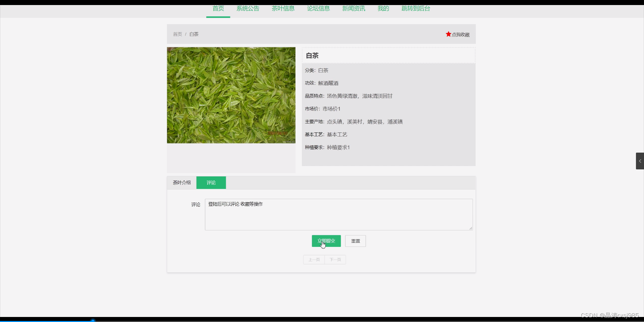The width and height of the screenshot is (644, 322).
Task: Expand the collapsed side panel arrow
Action: click(x=640, y=161)
